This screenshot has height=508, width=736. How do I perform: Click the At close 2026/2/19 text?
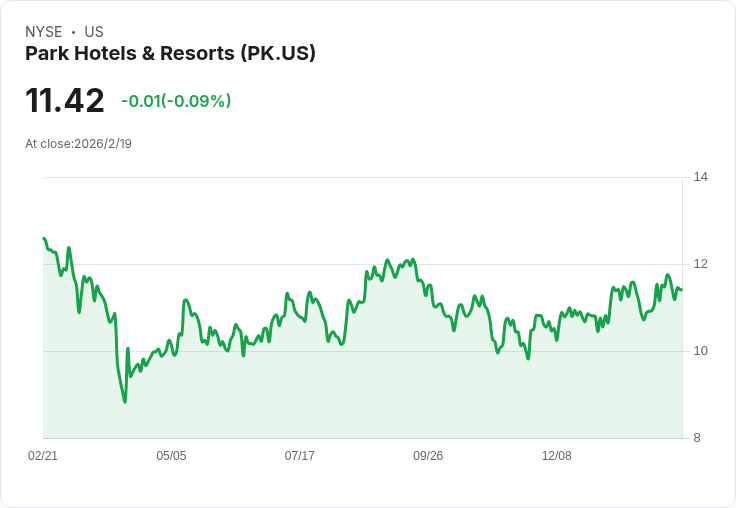[x=78, y=144]
